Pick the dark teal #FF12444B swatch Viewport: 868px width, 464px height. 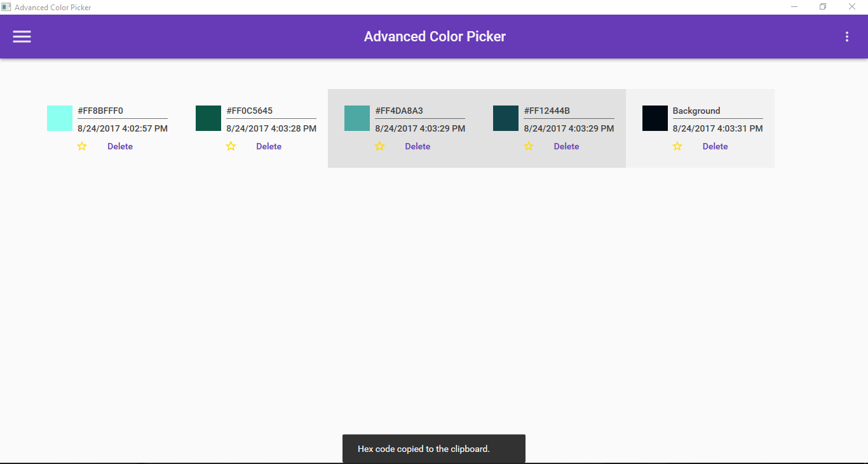[506, 118]
